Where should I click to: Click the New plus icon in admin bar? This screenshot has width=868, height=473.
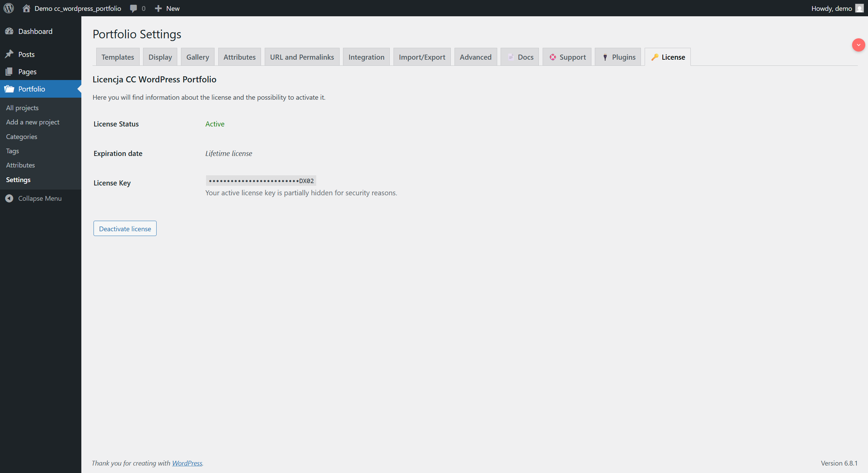[x=158, y=8]
